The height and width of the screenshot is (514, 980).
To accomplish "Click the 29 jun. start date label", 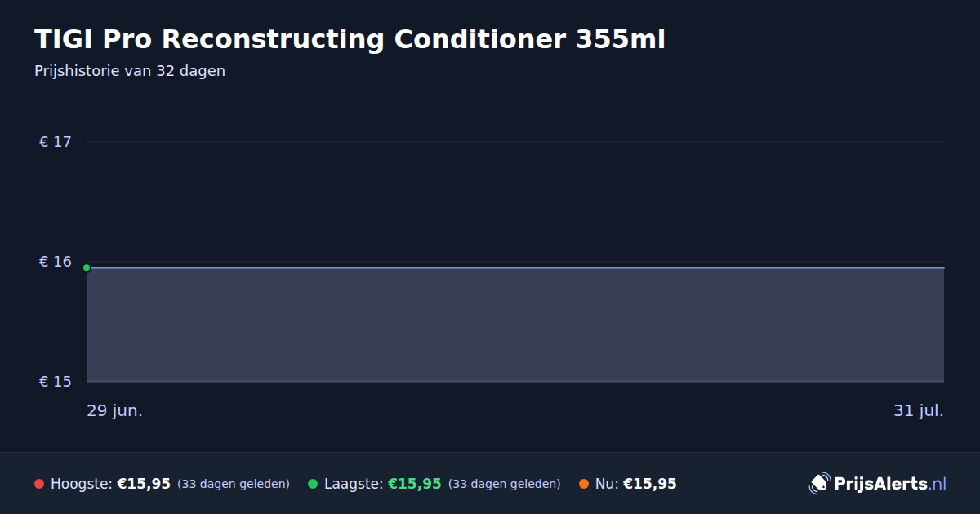I will [115, 411].
